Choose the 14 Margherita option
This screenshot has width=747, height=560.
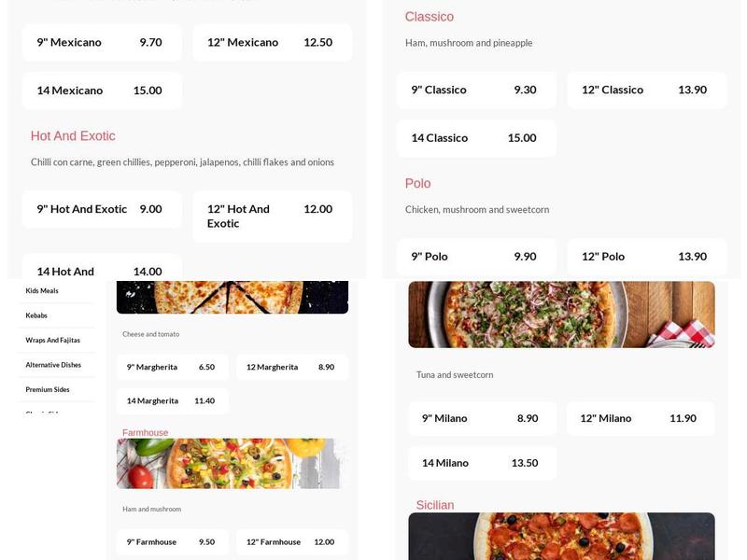(173, 399)
